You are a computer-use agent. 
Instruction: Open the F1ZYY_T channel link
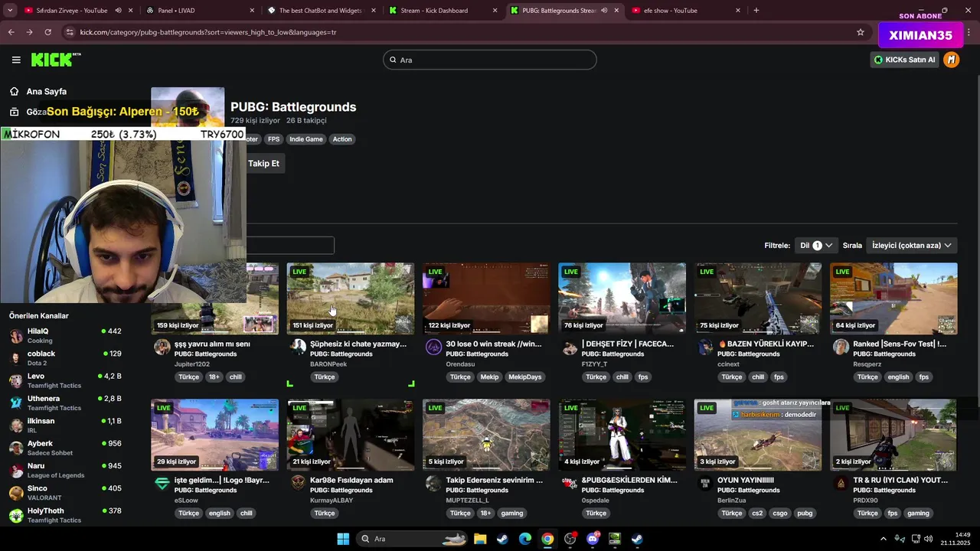tap(594, 364)
